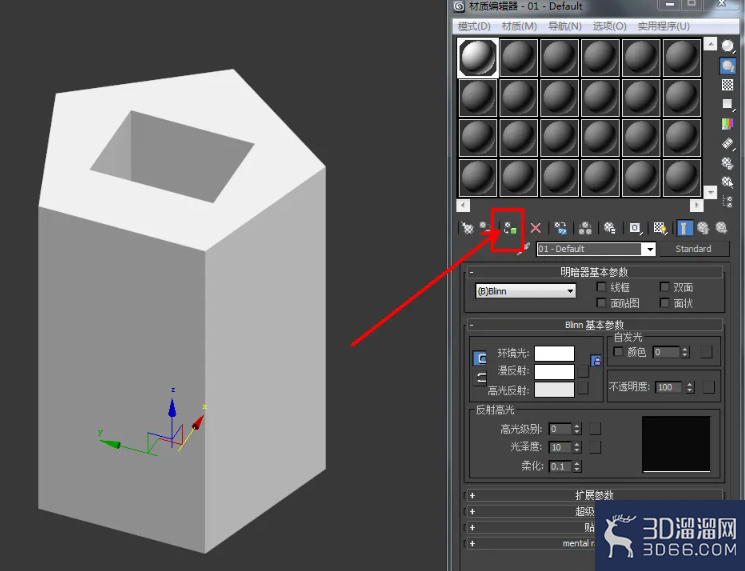Image resolution: width=745 pixels, height=571 pixels.
Task: Enable 面状 (faceted) checkbox
Action: (664, 302)
